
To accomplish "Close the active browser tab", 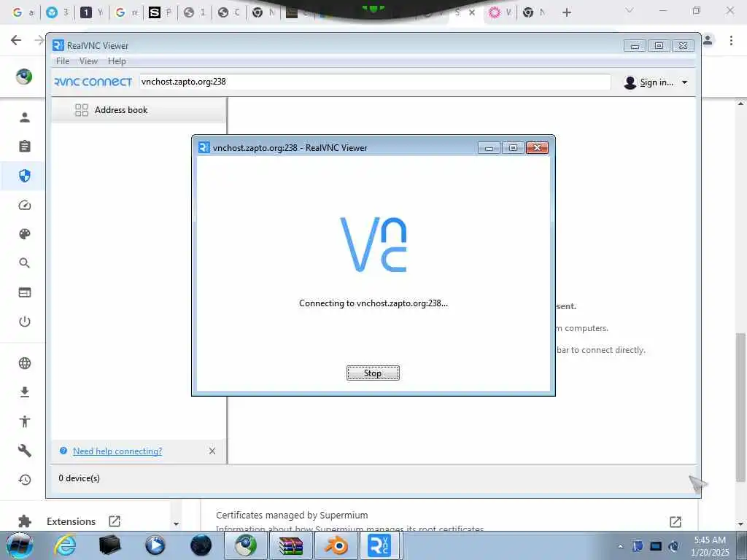I will pyautogui.click(x=472, y=12).
